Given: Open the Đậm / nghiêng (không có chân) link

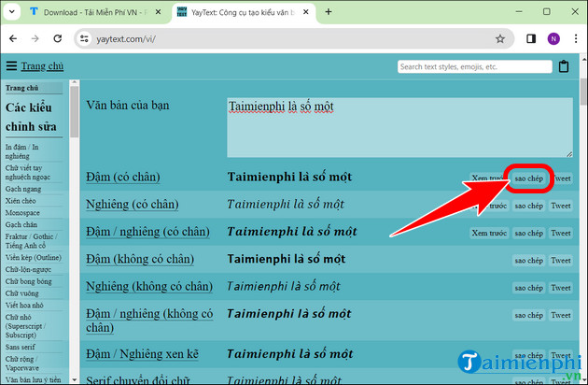Looking at the screenshot, I should click(149, 321).
